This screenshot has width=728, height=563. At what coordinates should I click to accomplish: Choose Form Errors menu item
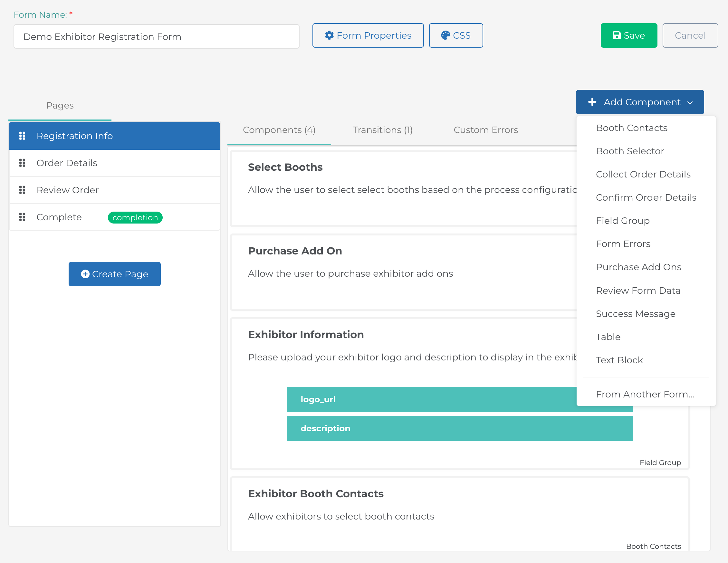coord(646,244)
